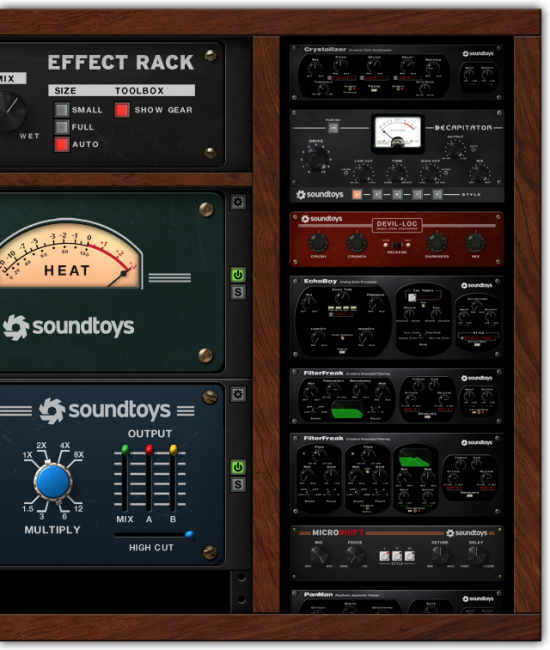Toggle power button beside the HEAT plugin

coord(238,274)
